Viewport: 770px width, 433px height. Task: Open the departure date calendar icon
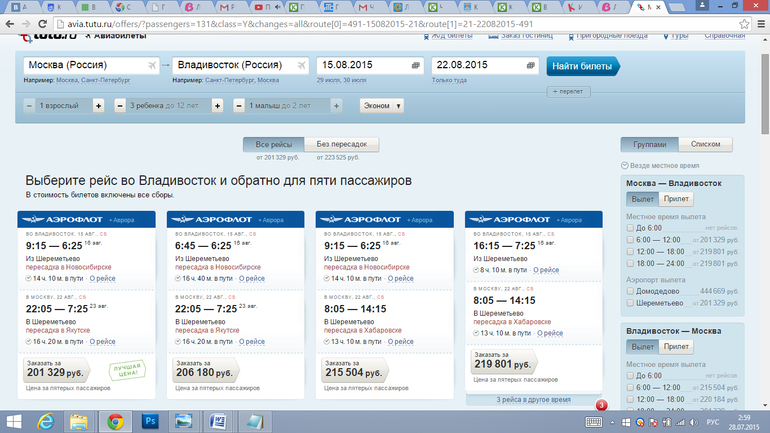point(415,66)
